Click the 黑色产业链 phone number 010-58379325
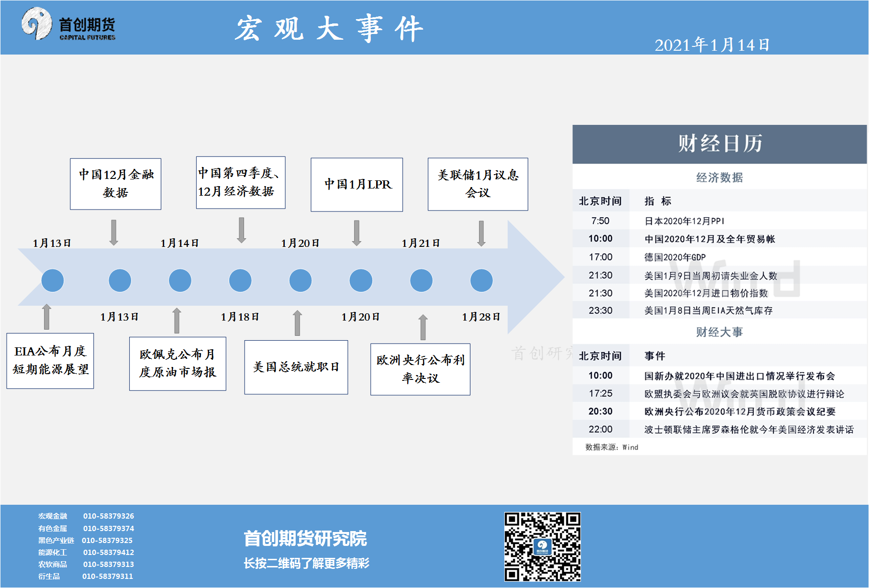 coord(107,541)
